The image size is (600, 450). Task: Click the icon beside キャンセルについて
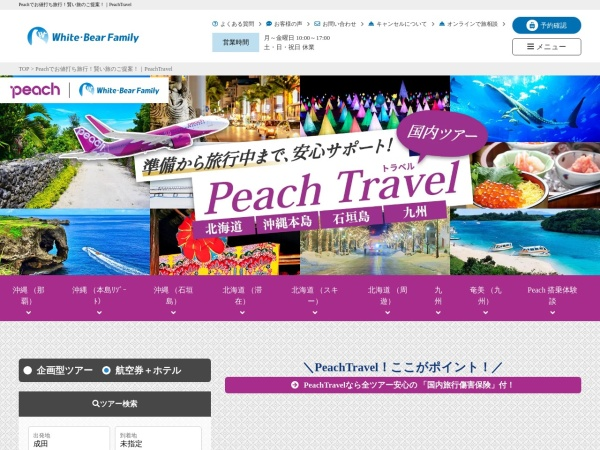tap(371, 24)
